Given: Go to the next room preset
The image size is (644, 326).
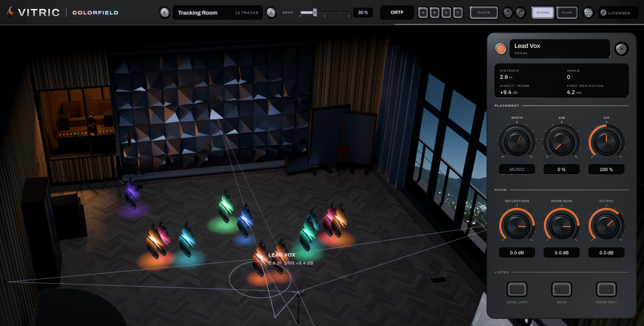Looking at the screenshot, I should click(271, 13).
